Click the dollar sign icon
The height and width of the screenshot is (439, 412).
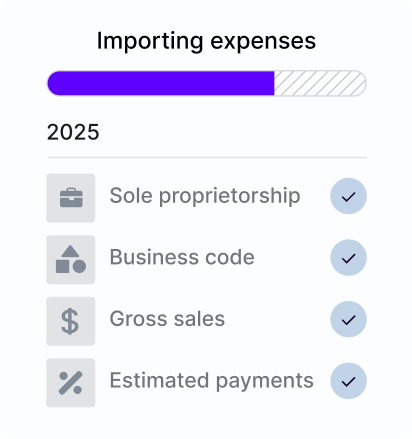71,321
